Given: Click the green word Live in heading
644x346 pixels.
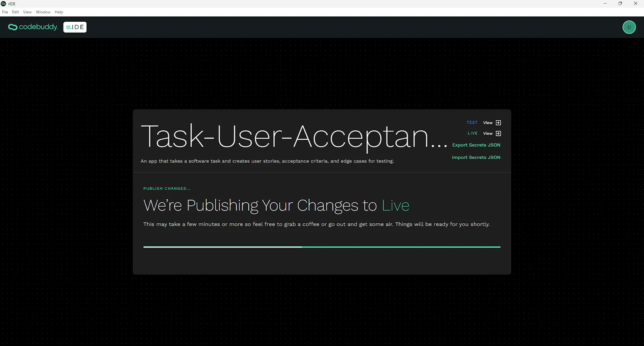Looking at the screenshot, I should 395,206.
